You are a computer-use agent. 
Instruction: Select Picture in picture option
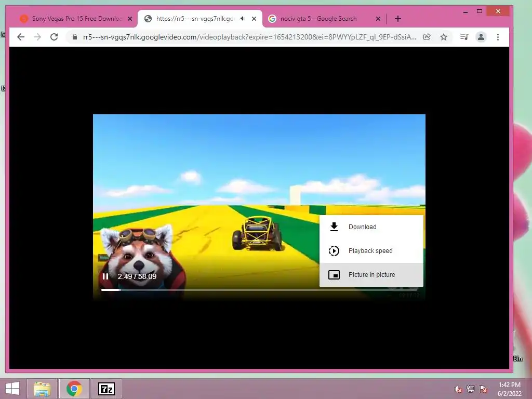[x=371, y=274]
